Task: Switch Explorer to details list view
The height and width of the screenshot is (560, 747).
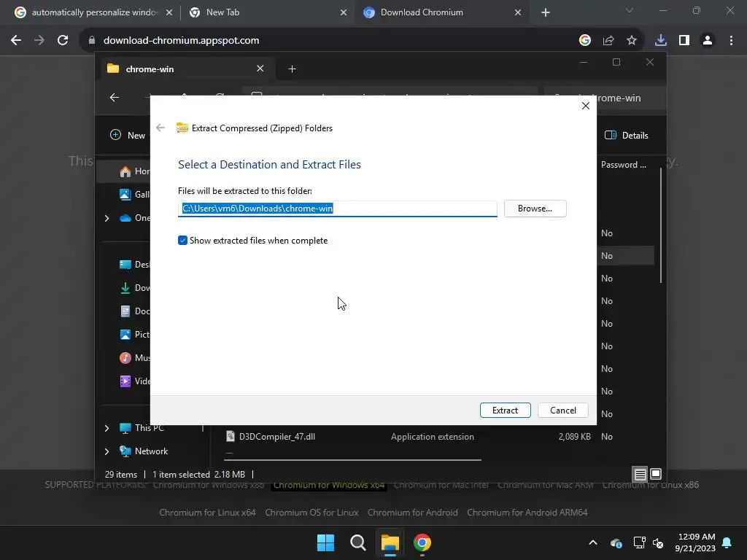Action: coord(640,474)
